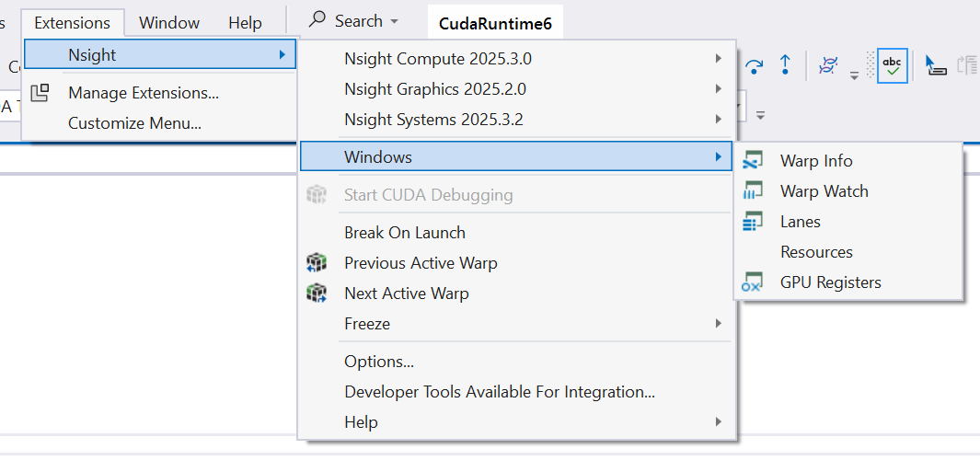
Task: Open the GPU Registers window
Action: click(848, 282)
